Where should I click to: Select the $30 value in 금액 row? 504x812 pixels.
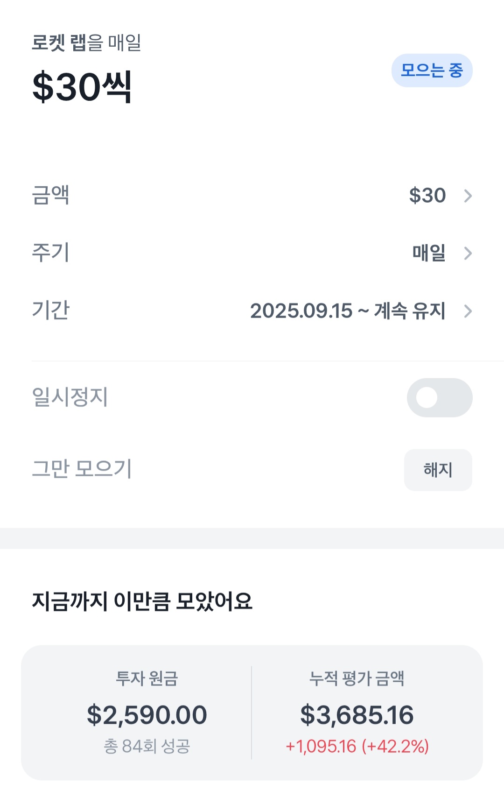tap(427, 196)
